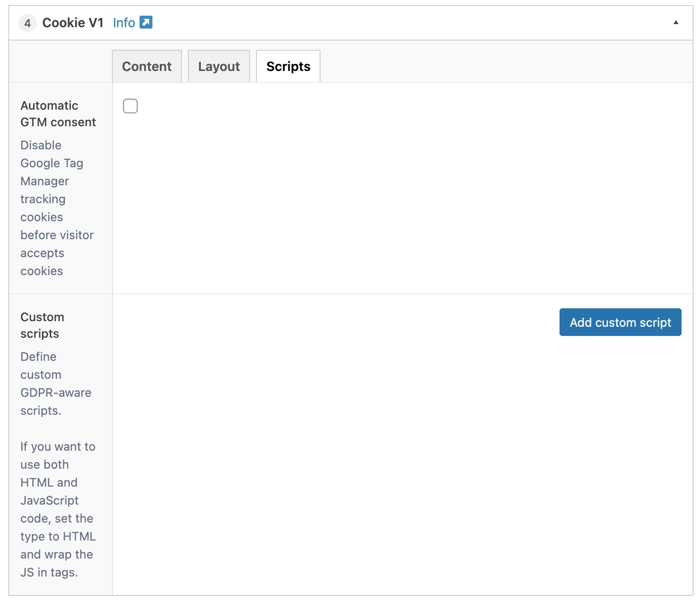Click the Define custom GDPR-aware scripts description
Viewport: 700px width, 600px height.
(x=56, y=383)
